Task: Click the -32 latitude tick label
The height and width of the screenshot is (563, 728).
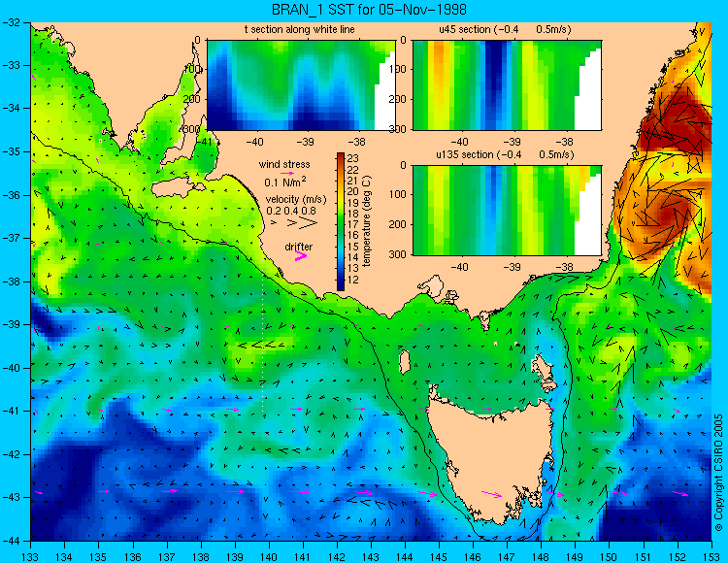Action: pos(12,21)
